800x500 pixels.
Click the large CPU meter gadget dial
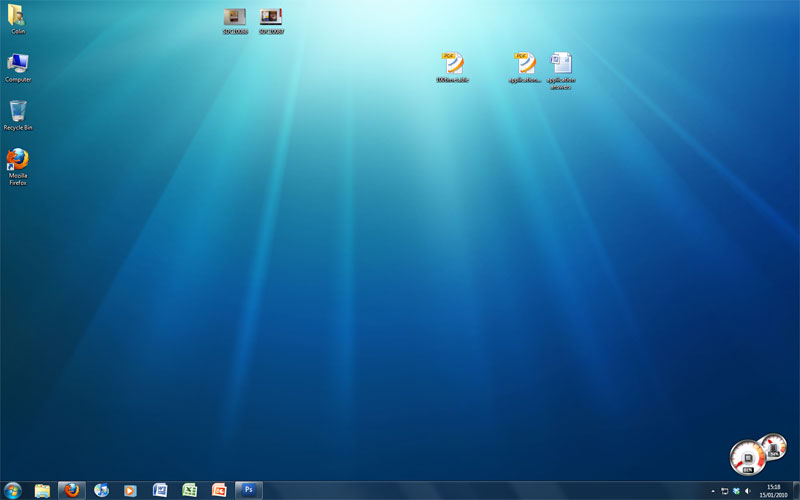(x=747, y=457)
